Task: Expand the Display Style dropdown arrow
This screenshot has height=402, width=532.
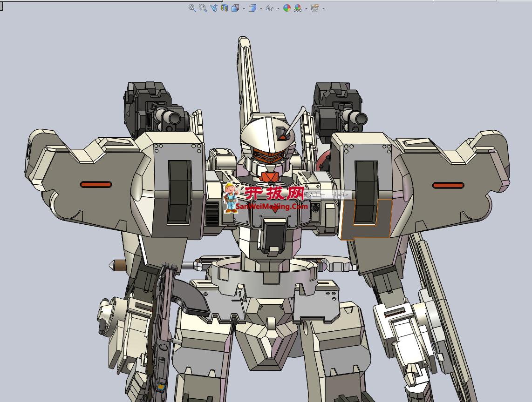Action: pos(261,8)
